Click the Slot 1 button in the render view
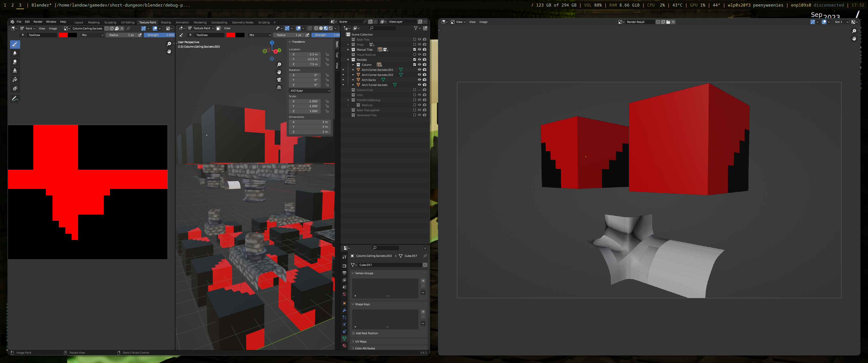Image resolution: width=868 pixels, height=363 pixels. click(x=839, y=22)
